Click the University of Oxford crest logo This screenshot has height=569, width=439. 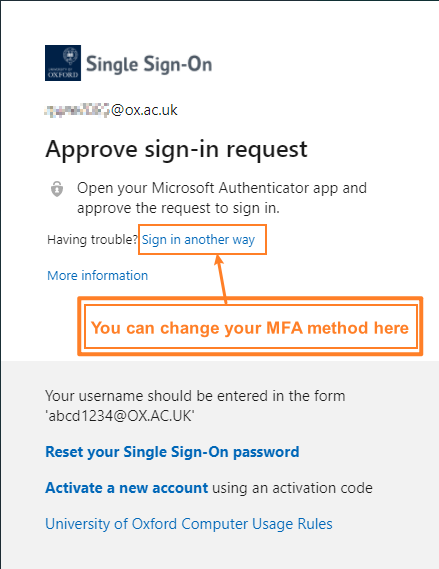click(x=63, y=63)
